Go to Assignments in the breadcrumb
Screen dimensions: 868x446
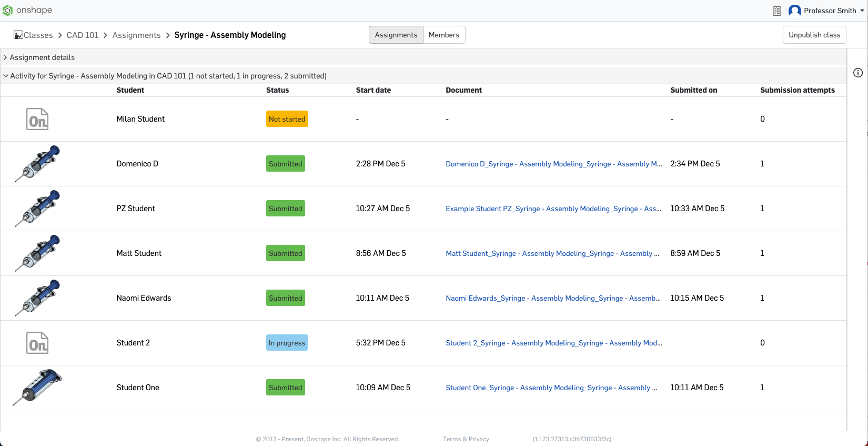coord(136,35)
